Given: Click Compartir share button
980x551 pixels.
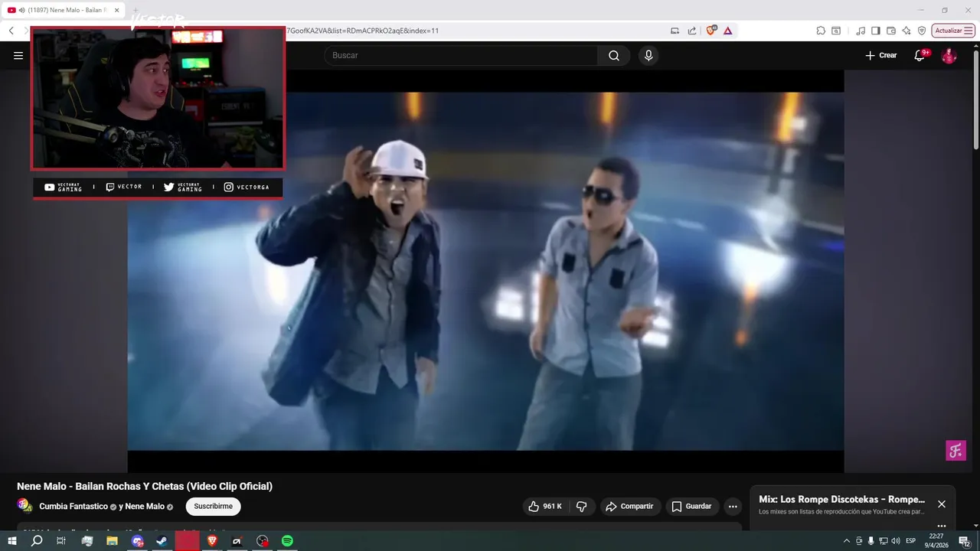Looking at the screenshot, I should click(x=630, y=506).
